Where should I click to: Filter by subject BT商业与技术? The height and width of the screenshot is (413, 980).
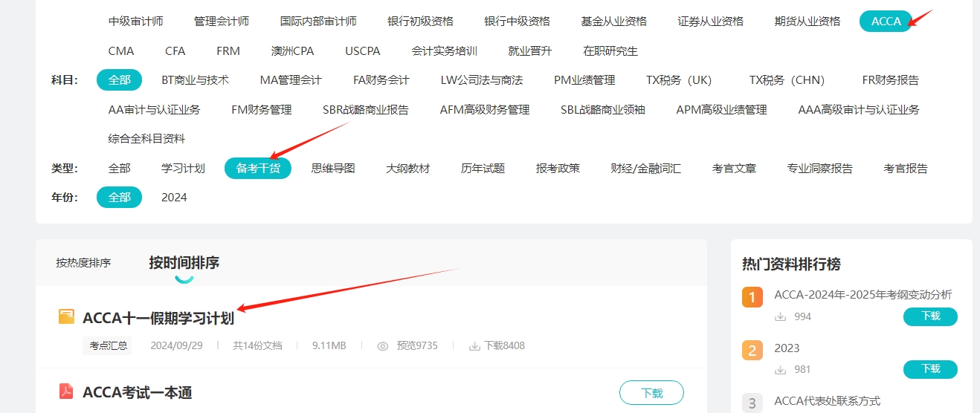point(196,80)
